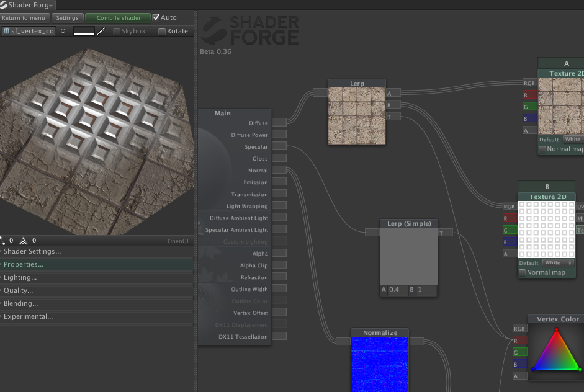Click the Lerp node texture preview

tap(357, 116)
